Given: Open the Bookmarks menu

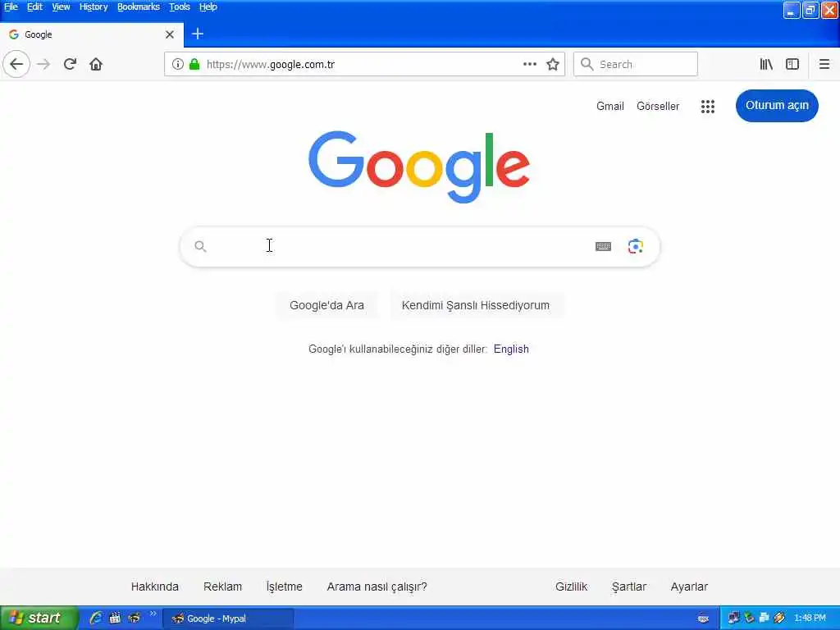Looking at the screenshot, I should 138,7.
